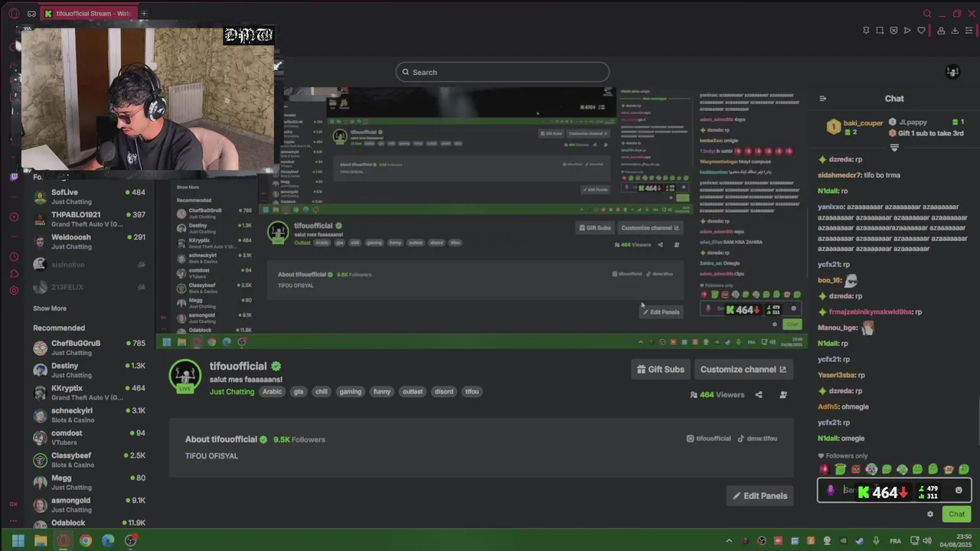Open Microsoft Edge from taskbar
980x551 pixels.
point(108,541)
